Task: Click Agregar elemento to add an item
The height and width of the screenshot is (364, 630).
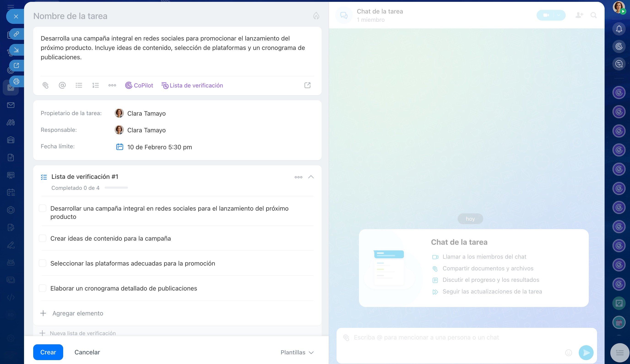Action: coord(78,313)
